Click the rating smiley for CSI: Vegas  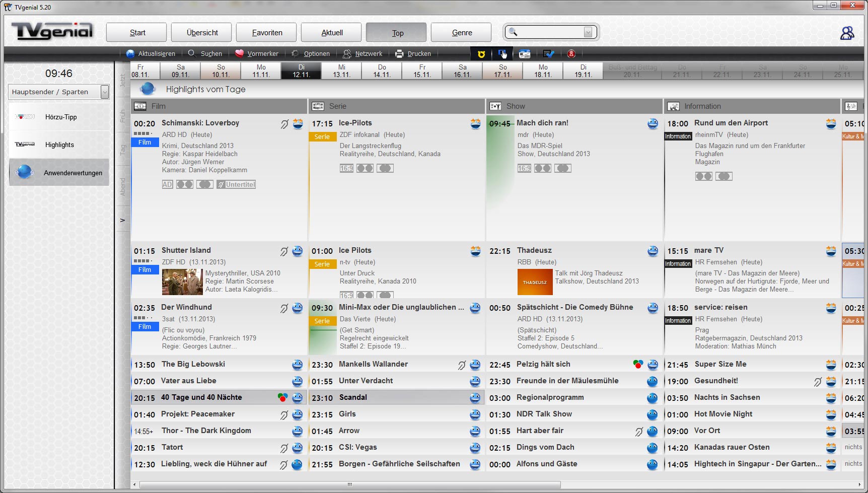point(475,448)
